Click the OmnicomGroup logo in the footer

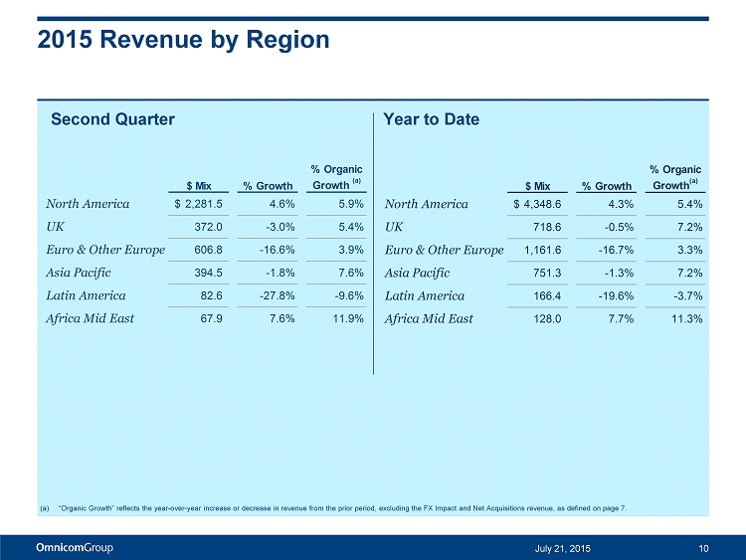pyautogui.click(x=75, y=547)
